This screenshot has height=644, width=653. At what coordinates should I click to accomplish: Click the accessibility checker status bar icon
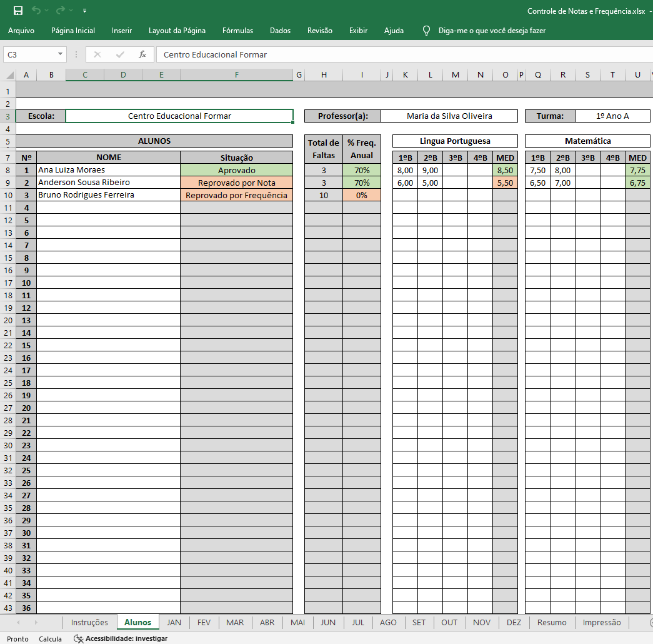79,638
